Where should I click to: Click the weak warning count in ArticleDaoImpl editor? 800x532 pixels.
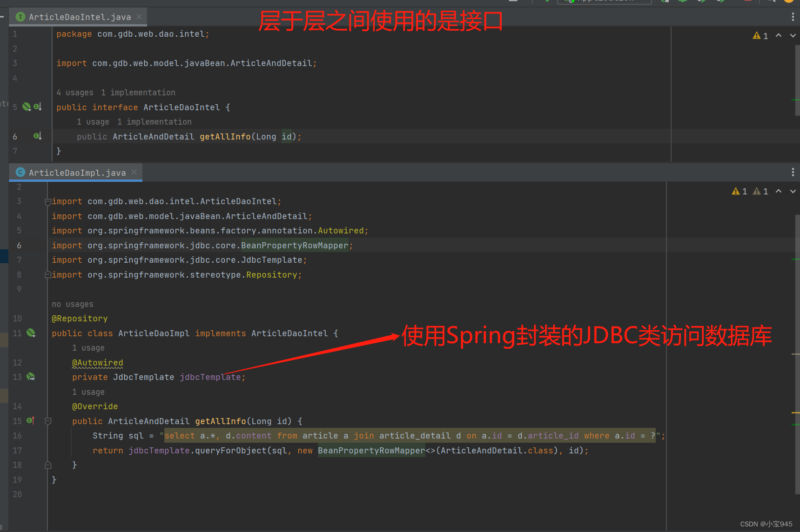pos(760,191)
